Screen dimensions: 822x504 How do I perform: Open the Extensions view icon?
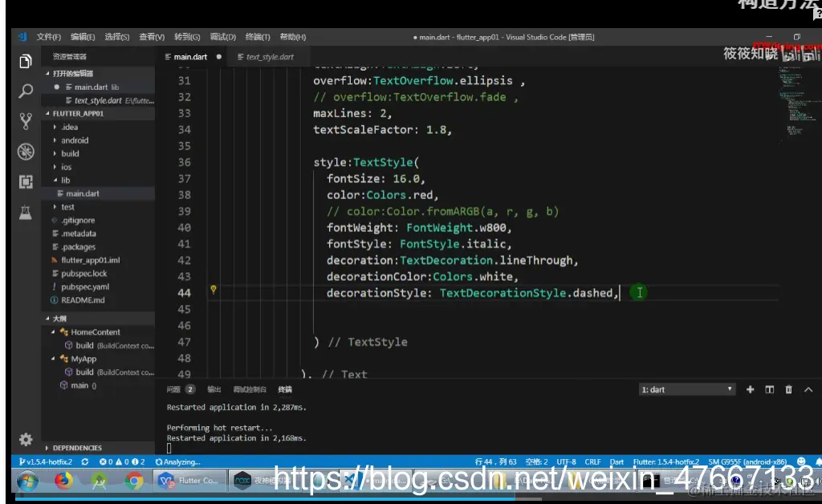[x=25, y=182]
